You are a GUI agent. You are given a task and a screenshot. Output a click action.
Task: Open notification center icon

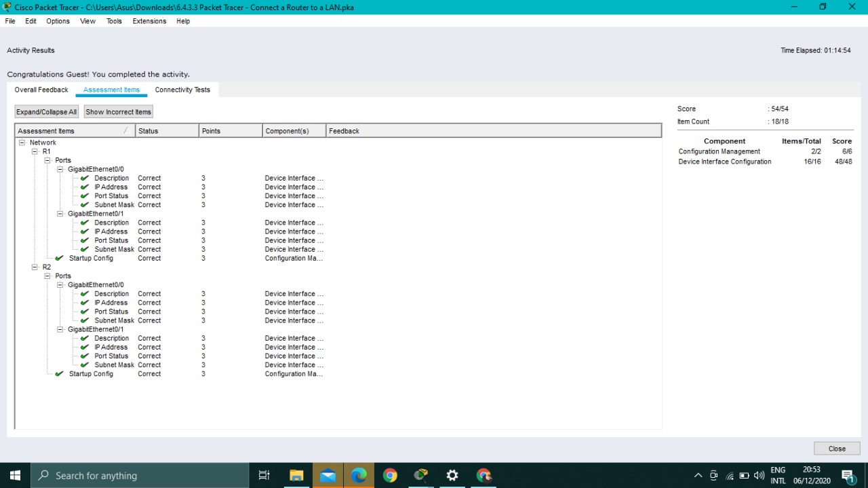(x=848, y=476)
